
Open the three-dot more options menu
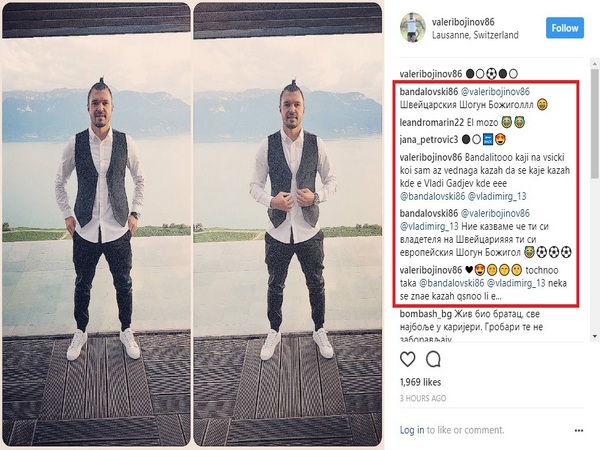click(x=579, y=430)
